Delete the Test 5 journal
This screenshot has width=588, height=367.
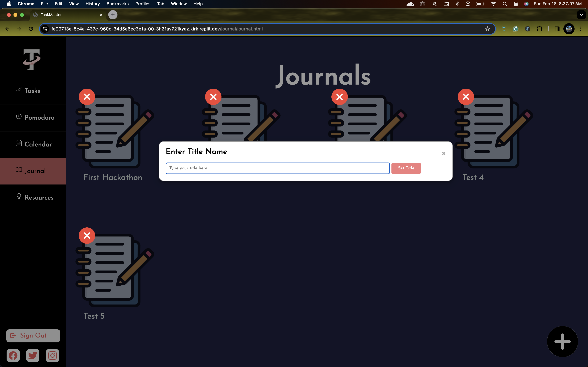point(87,236)
